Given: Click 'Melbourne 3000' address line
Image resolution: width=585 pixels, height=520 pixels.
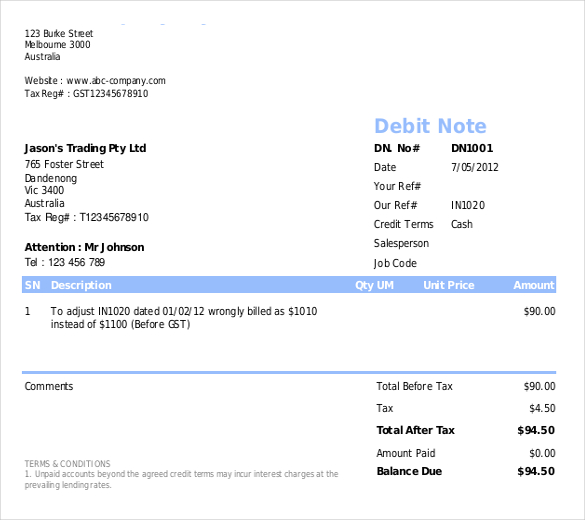Looking at the screenshot, I should [x=57, y=45].
